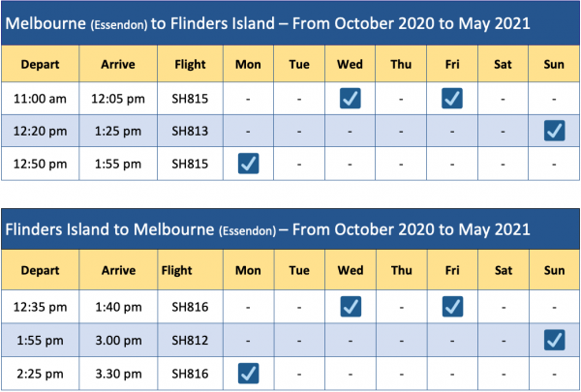This screenshot has height=392, width=581.
Task: Select flight number SH812
Action: point(191,340)
